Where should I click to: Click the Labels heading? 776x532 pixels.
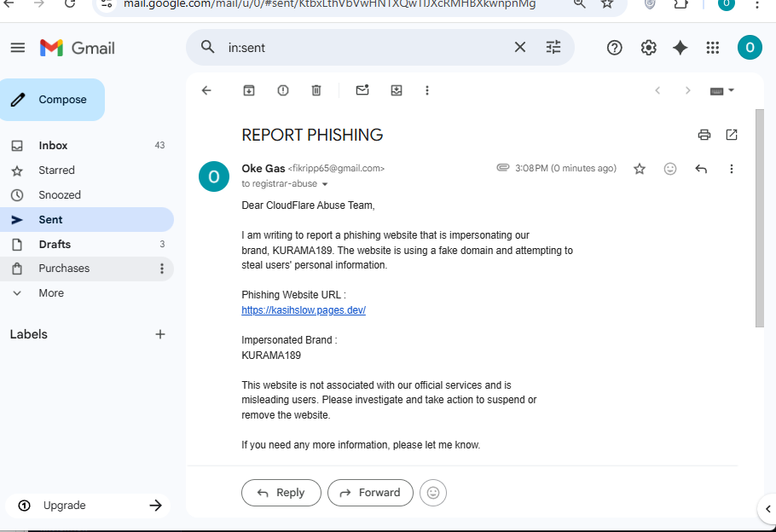point(29,334)
